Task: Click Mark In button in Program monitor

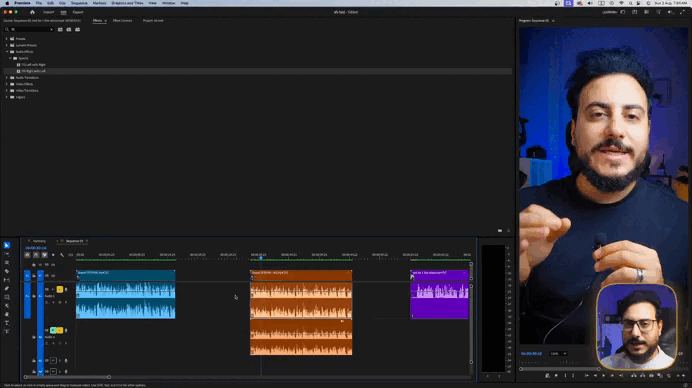Action: pyautogui.click(x=565, y=376)
